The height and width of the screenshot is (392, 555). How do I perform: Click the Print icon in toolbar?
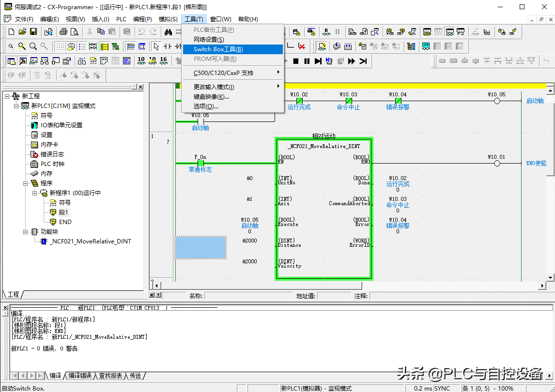[63, 32]
